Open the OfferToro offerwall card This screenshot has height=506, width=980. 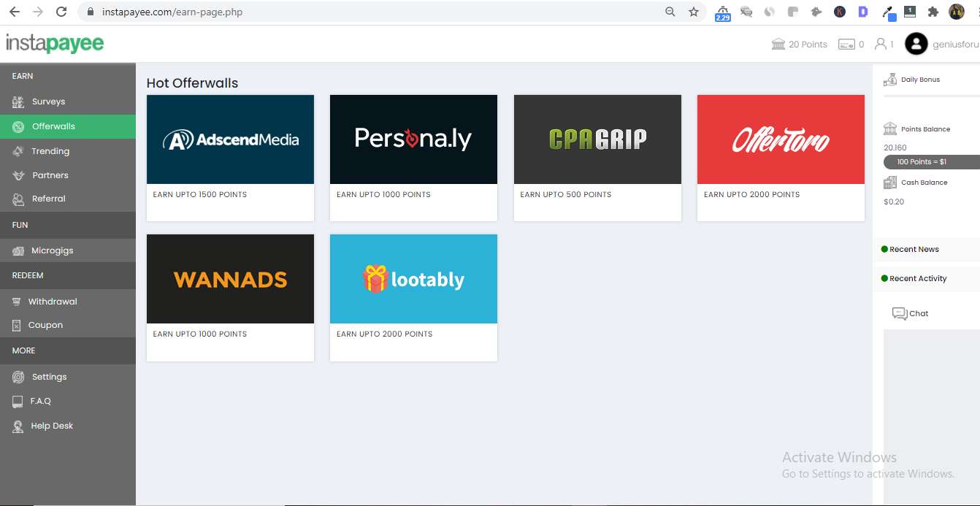click(x=781, y=158)
